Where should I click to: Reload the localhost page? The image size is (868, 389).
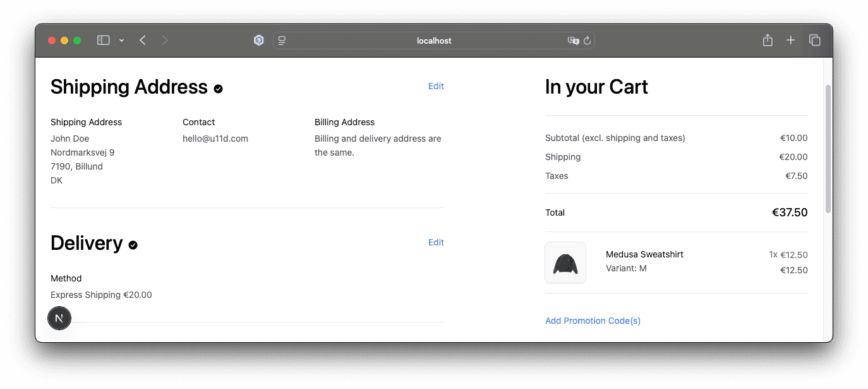(x=587, y=40)
